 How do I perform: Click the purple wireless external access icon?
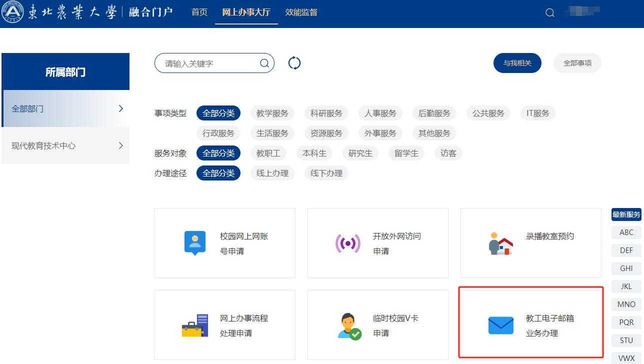pyautogui.click(x=347, y=243)
